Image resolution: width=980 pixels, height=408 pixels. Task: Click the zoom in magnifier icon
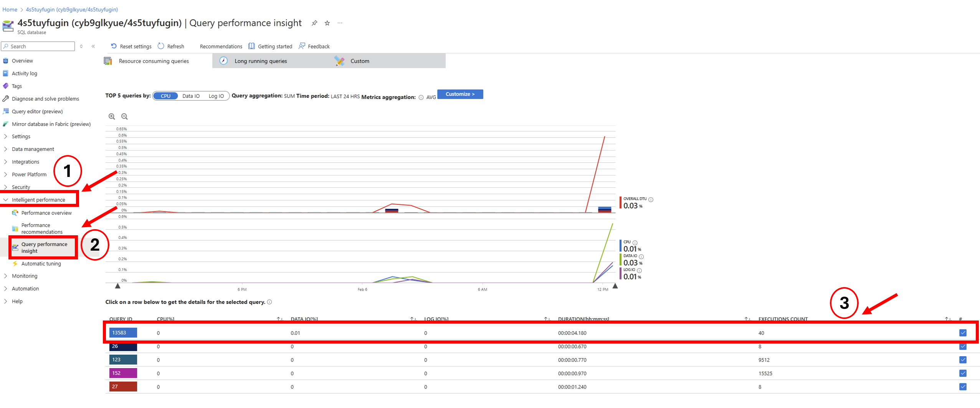coord(112,116)
